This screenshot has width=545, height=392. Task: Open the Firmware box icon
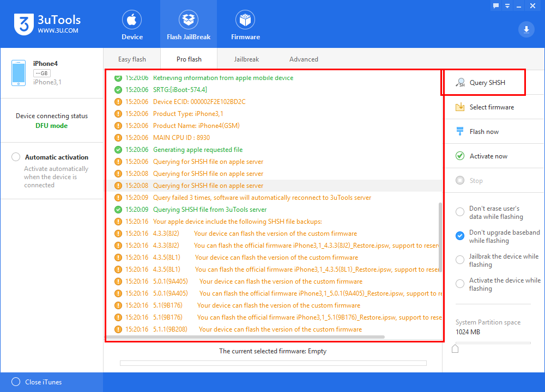coord(245,20)
